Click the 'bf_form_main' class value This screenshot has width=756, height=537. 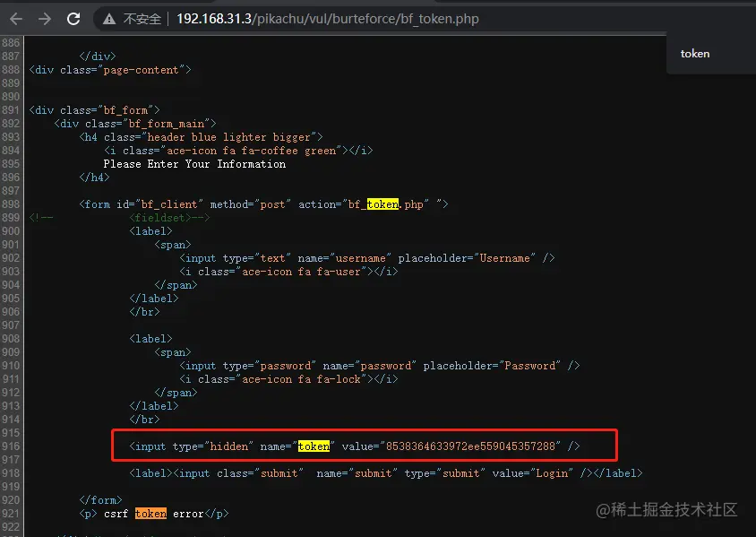pyautogui.click(x=167, y=124)
